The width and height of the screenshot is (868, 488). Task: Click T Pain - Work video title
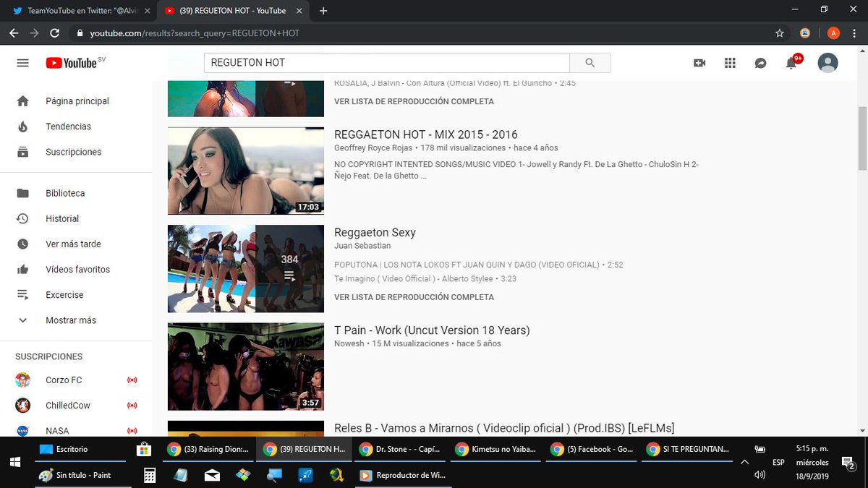[x=432, y=330]
